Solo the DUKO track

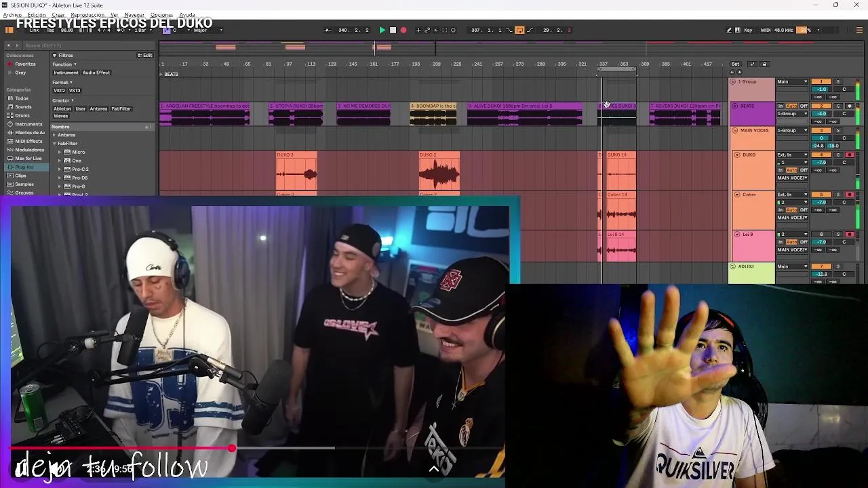coord(837,155)
